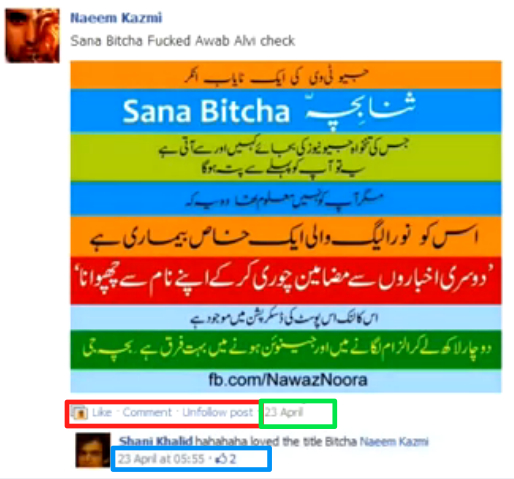Click the large white English title in image
This screenshot has width=514, height=479.
tap(206, 111)
